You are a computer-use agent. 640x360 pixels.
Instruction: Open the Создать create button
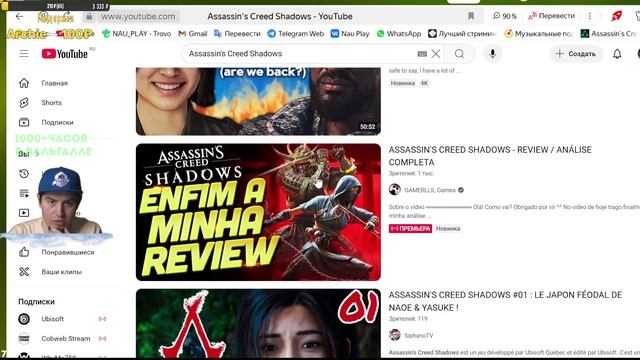(x=576, y=53)
